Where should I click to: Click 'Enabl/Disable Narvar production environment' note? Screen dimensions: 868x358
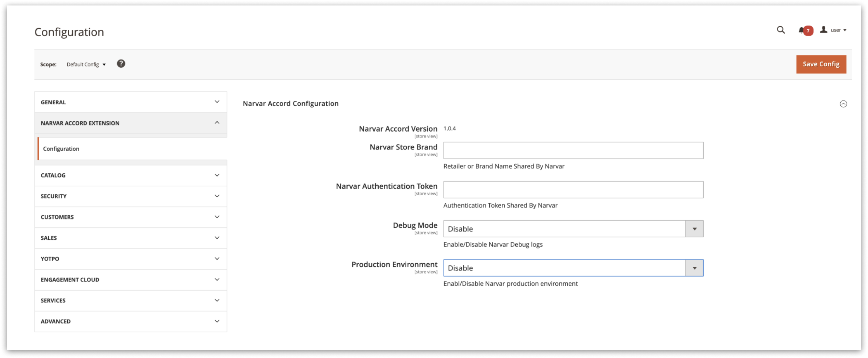[x=511, y=284]
